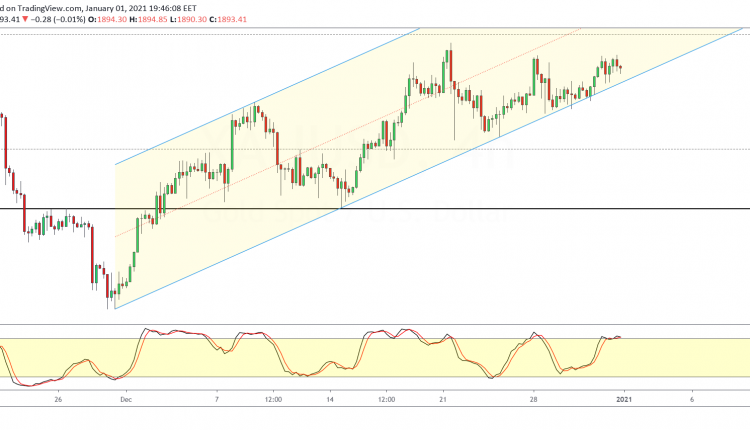750x430 pixels.
Task: Select the black horizontal support line
Action: [x=375, y=209]
